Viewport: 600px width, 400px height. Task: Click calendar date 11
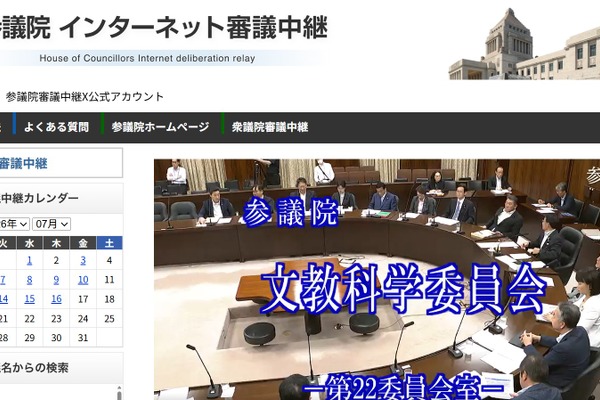109,280
